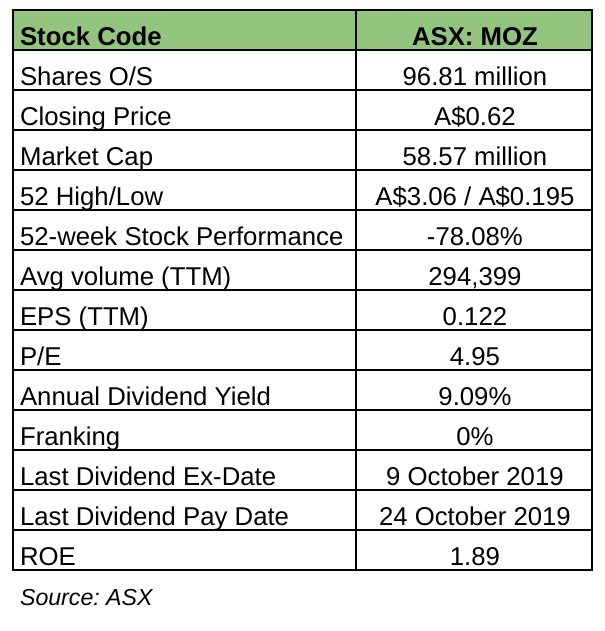Click the 24 October 2019 pay date
605x631 pixels.
[475, 516]
